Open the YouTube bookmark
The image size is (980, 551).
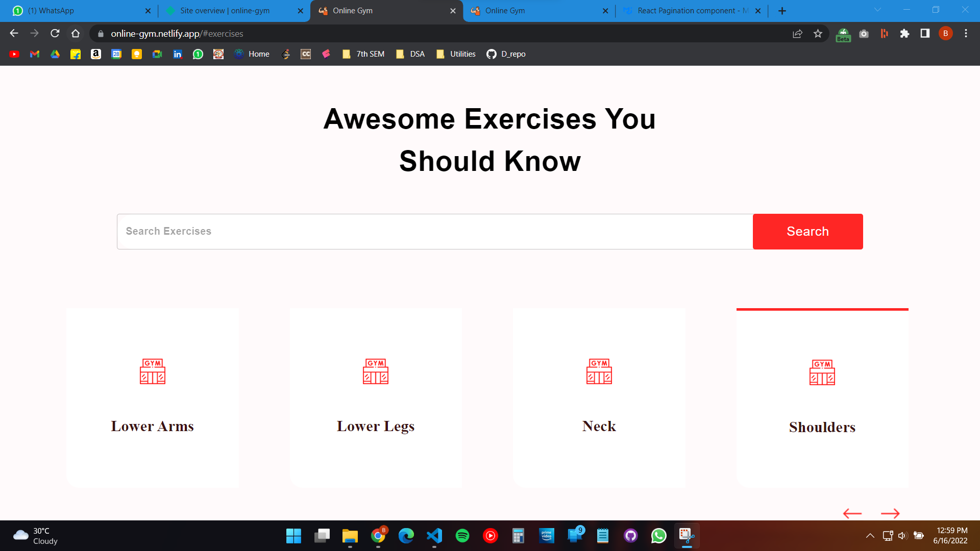point(14,54)
